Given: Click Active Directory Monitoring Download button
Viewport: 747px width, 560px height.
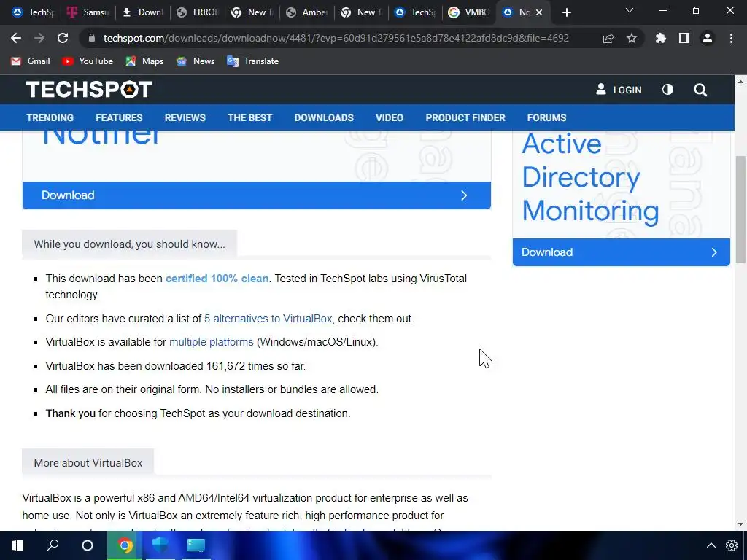Looking at the screenshot, I should coord(622,252).
